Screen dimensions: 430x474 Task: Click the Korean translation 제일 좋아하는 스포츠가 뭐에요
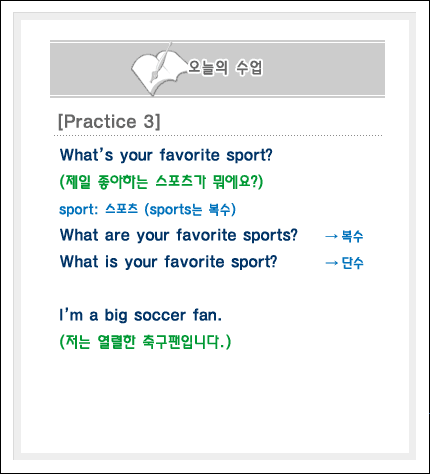(161, 182)
